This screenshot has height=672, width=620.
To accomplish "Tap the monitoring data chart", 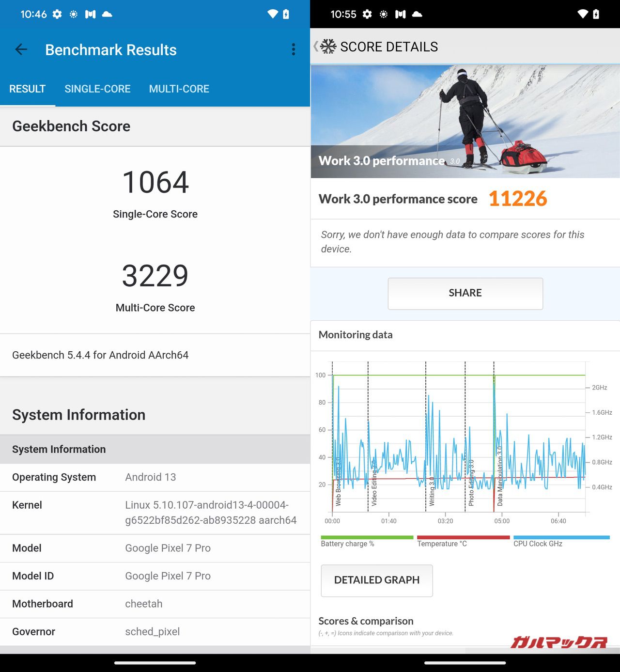I will 459,438.
